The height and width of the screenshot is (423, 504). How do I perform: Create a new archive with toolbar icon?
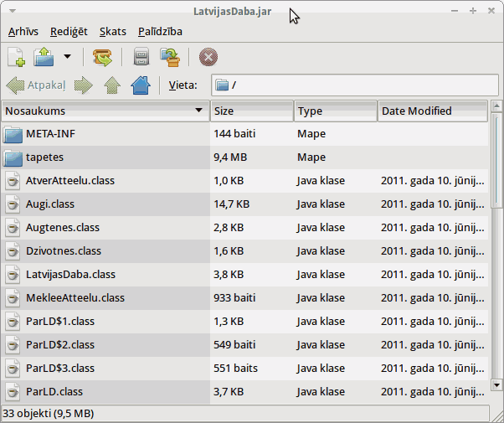[16, 57]
